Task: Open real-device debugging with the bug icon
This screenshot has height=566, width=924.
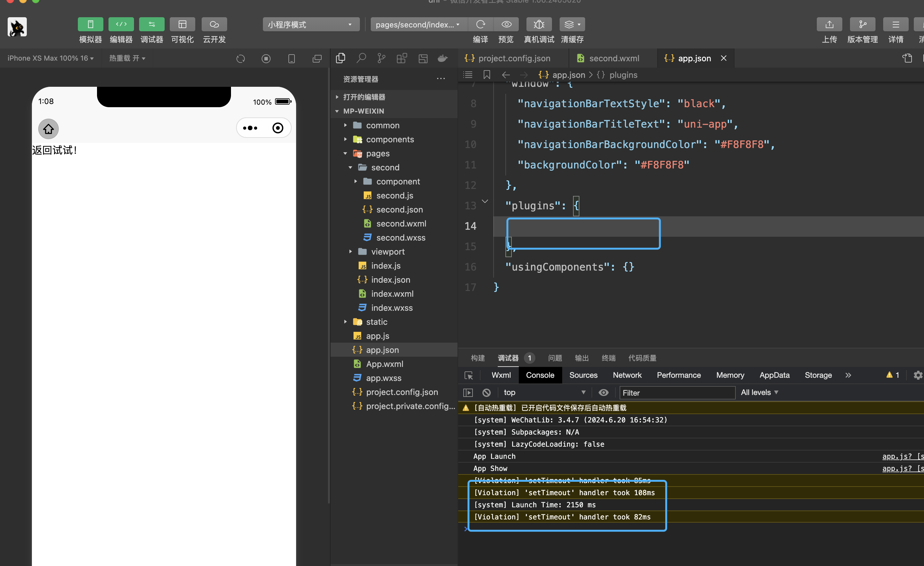Action: point(539,24)
